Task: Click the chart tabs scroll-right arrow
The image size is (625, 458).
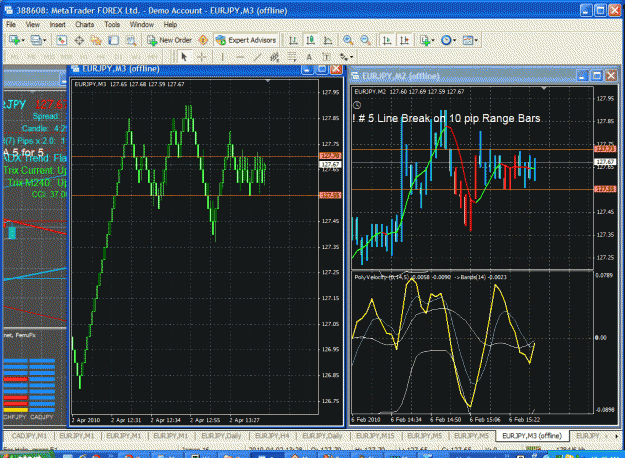Action: (616, 436)
